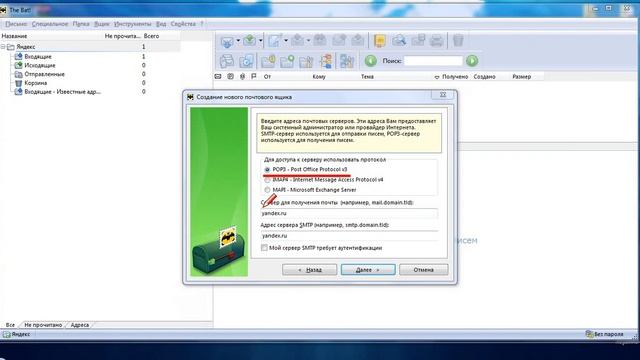Click the redirect message icon
Screen dimensions: 640x360
pyautogui.click(x=358, y=41)
